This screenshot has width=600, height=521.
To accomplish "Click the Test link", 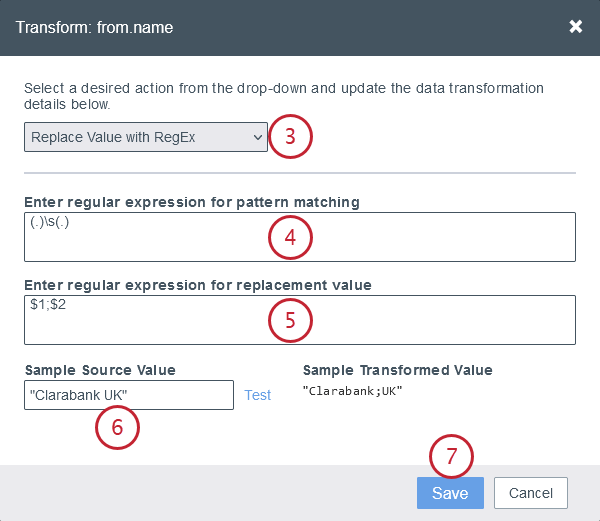I will (x=258, y=395).
